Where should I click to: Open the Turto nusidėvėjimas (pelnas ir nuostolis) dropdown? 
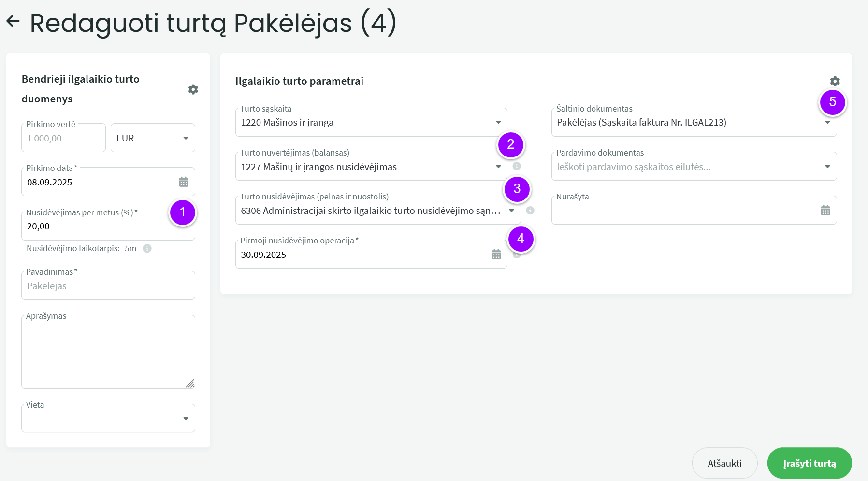pyautogui.click(x=511, y=211)
